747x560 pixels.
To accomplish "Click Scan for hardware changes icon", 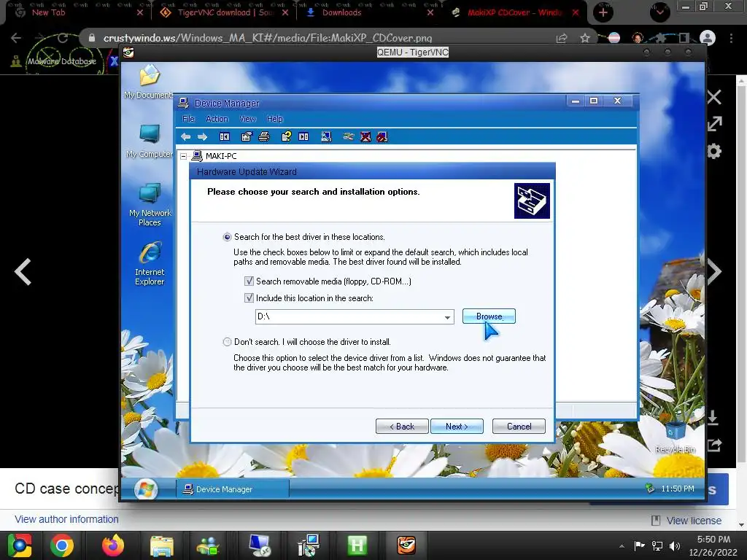I will (326, 137).
